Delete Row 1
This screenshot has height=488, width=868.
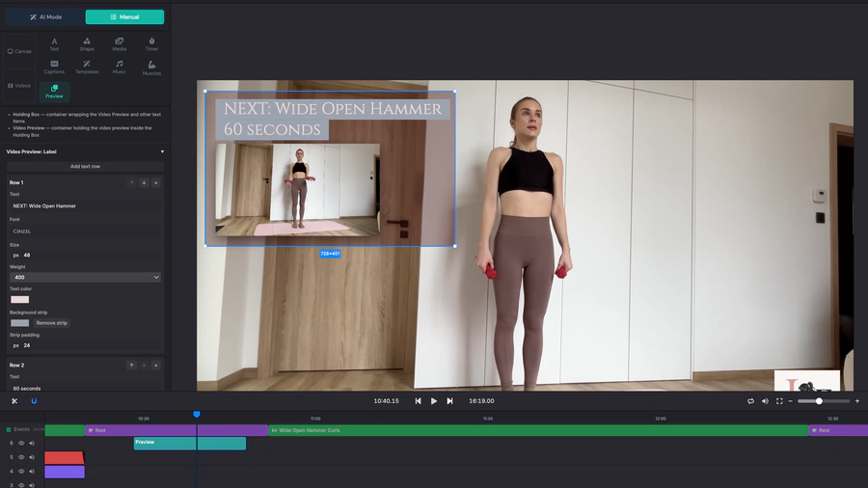(x=156, y=182)
